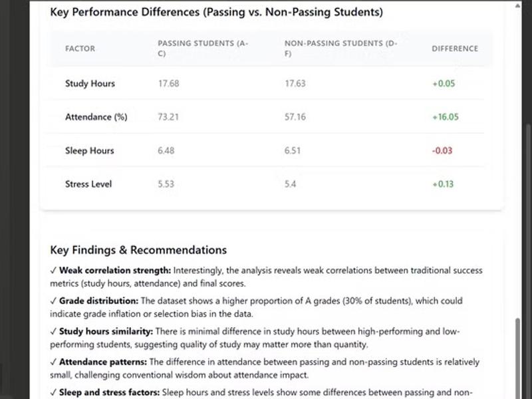Image resolution: width=532 pixels, height=399 pixels.
Task: Click the checkmark beside Weak correlation strength
Action: tap(53, 271)
